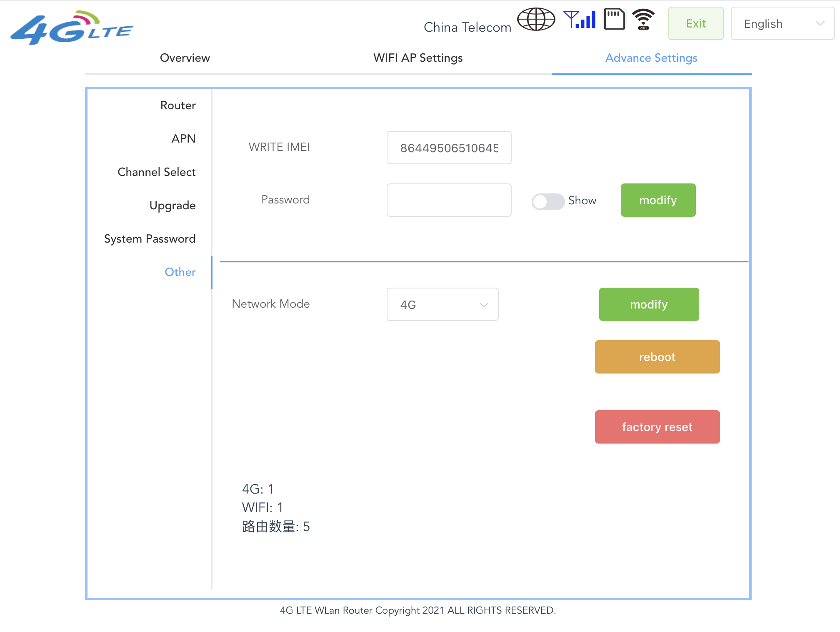The image size is (840, 632).
Task: Click the orange reboot button
Action: pos(657,357)
